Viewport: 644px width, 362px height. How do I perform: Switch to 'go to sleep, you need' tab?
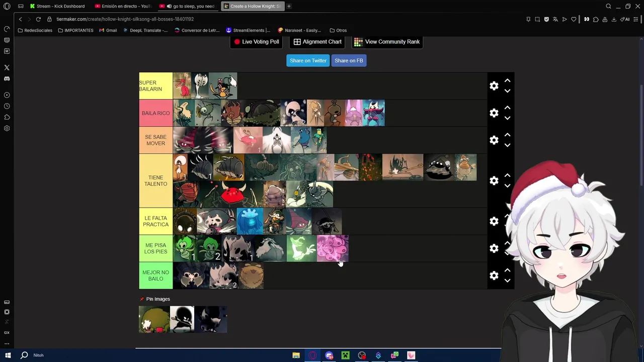click(187, 6)
